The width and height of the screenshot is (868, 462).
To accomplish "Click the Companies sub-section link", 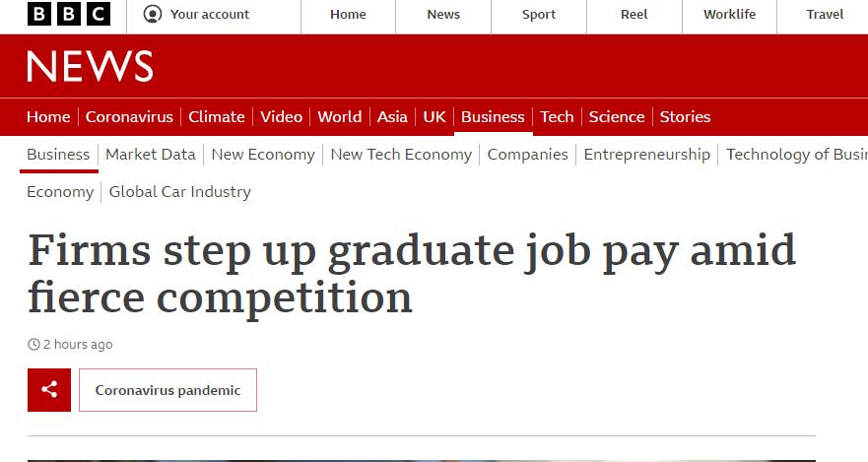I will coord(527,155).
